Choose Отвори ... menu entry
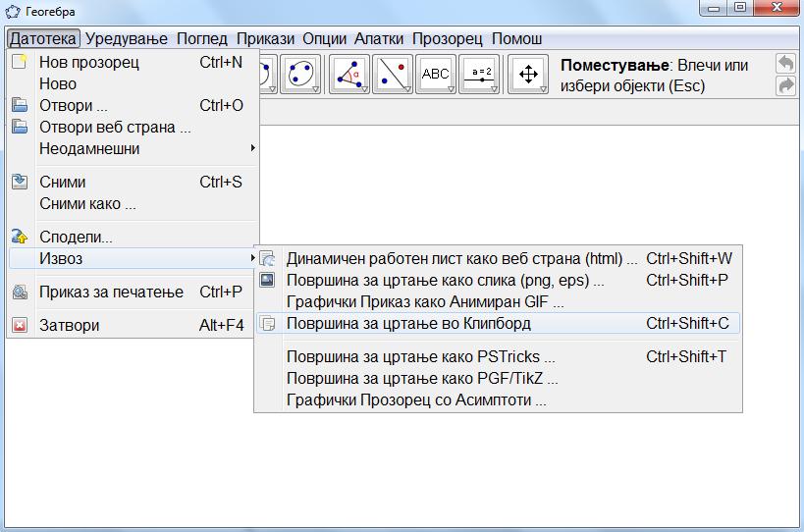The image size is (804, 532). 134,105
